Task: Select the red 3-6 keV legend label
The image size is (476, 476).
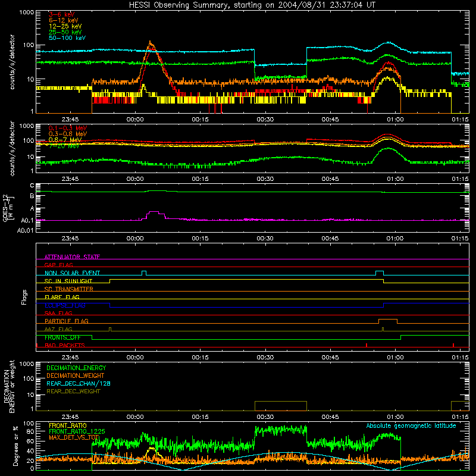Action: click(61, 14)
